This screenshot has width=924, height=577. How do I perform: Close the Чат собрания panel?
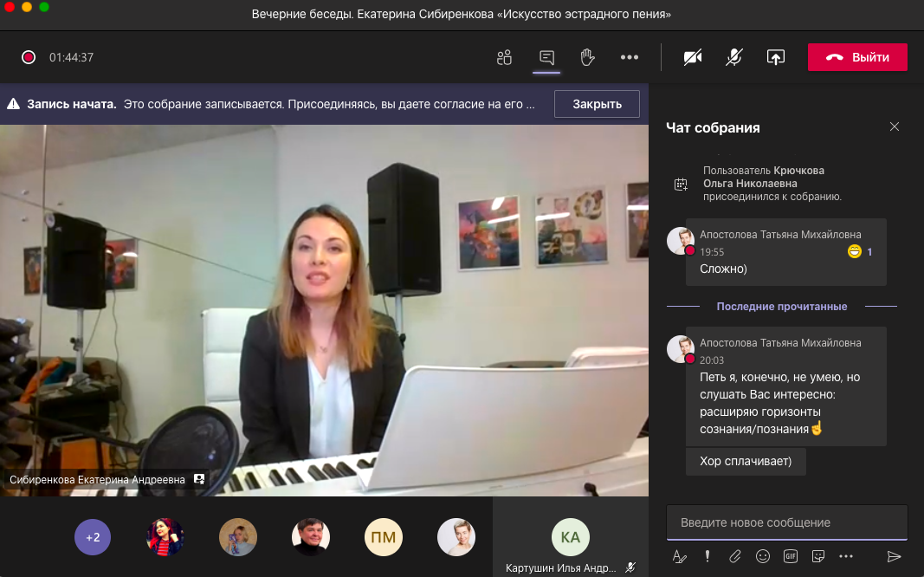pos(895,127)
